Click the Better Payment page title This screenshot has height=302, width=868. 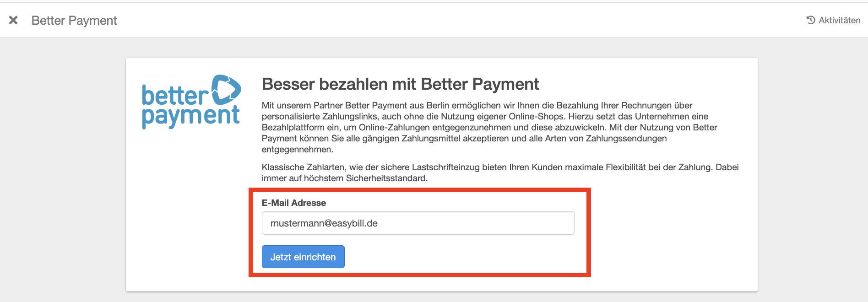coord(74,21)
